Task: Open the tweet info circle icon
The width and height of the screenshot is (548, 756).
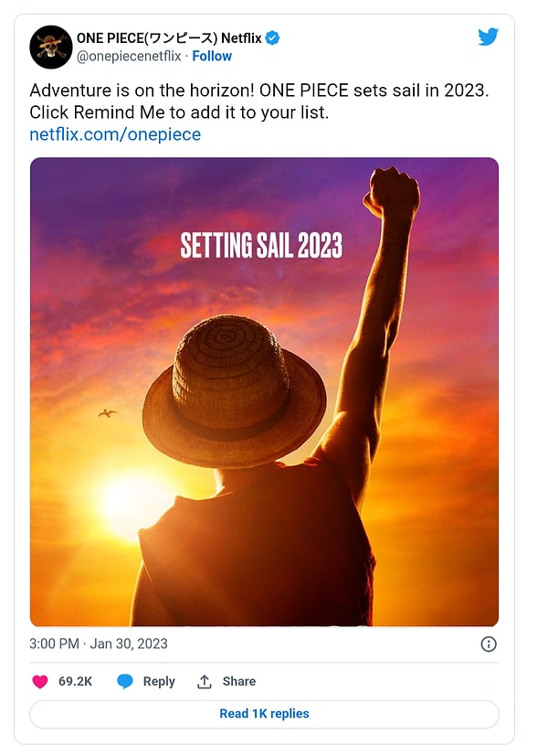Action: (489, 644)
